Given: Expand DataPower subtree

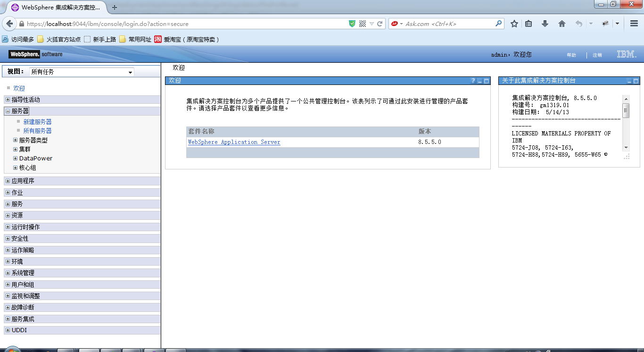Looking at the screenshot, I should (15, 158).
